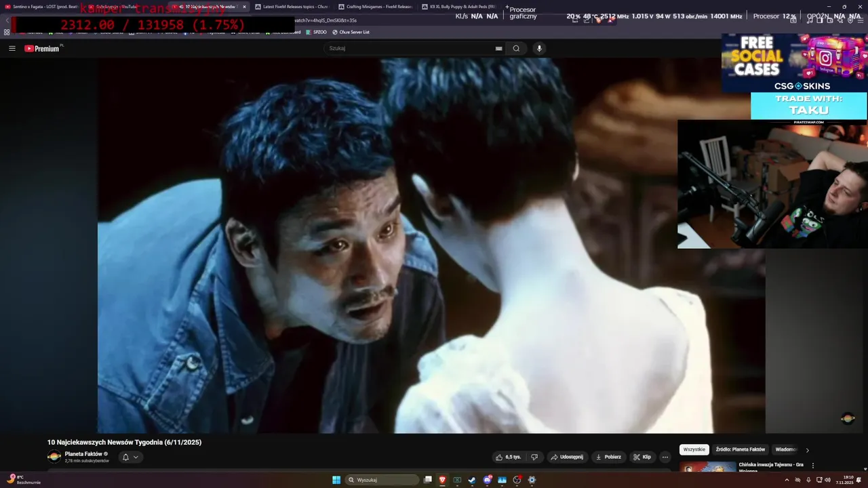Click the recommended video thumbnail in sidebar
The width and height of the screenshot is (868, 488).
point(708,467)
